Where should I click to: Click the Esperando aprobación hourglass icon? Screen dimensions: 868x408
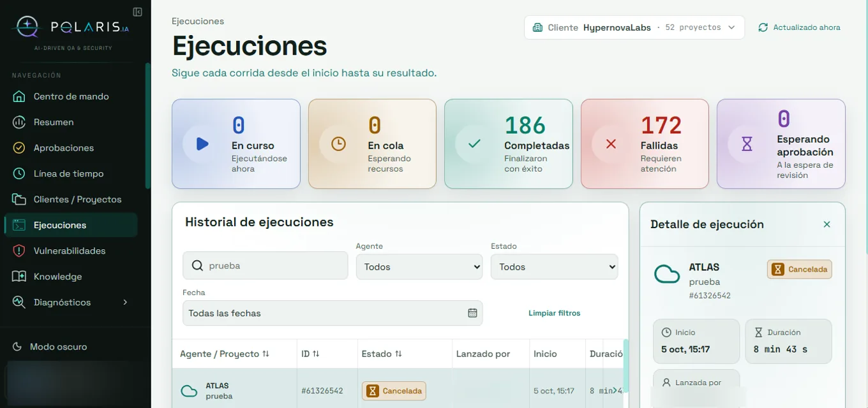tap(747, 144)
